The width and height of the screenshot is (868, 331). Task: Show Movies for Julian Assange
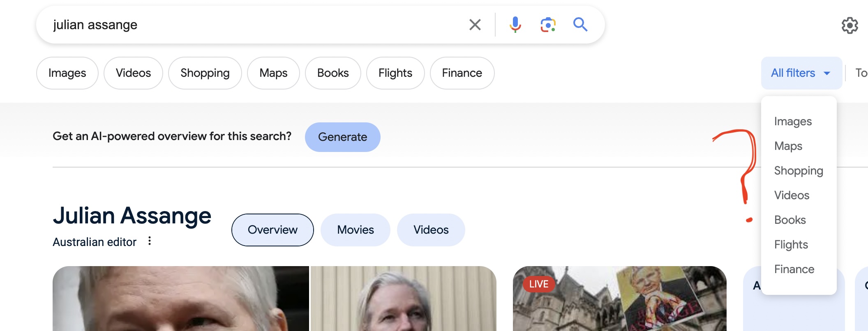coord(355,230)
